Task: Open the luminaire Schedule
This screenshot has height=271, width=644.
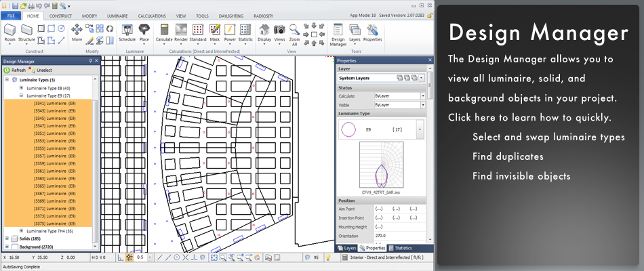Action: (127, 33)
